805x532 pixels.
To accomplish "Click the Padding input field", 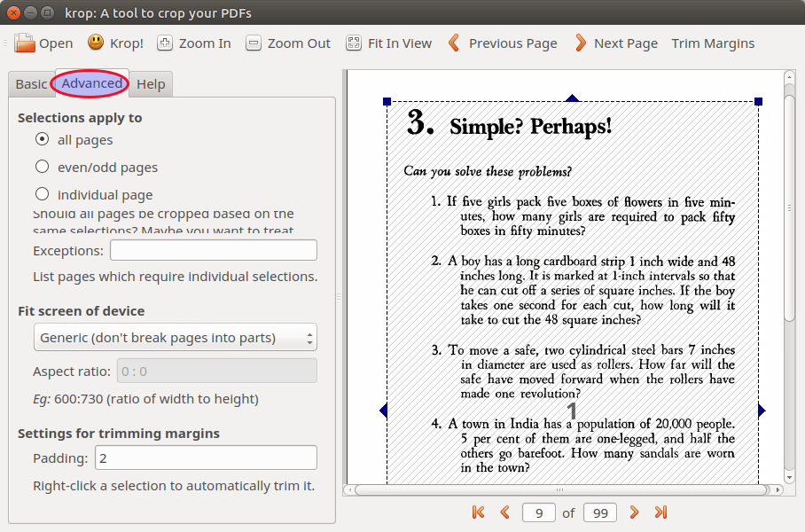I will pyautogui.click(x=206, y=458).
